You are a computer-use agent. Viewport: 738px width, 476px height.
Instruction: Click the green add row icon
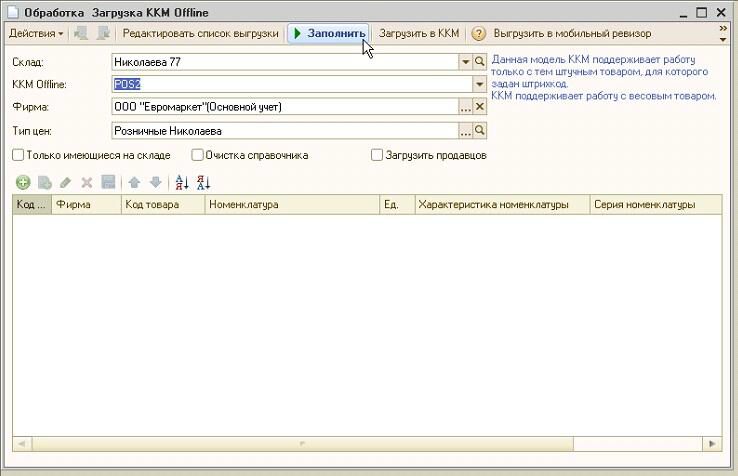tap(23, 182)
